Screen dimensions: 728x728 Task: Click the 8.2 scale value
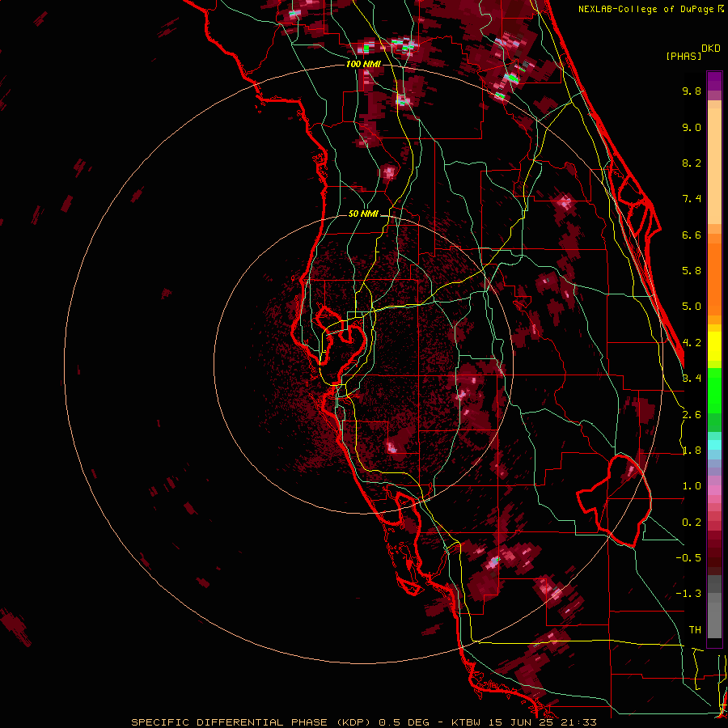[x=692, y=163]
